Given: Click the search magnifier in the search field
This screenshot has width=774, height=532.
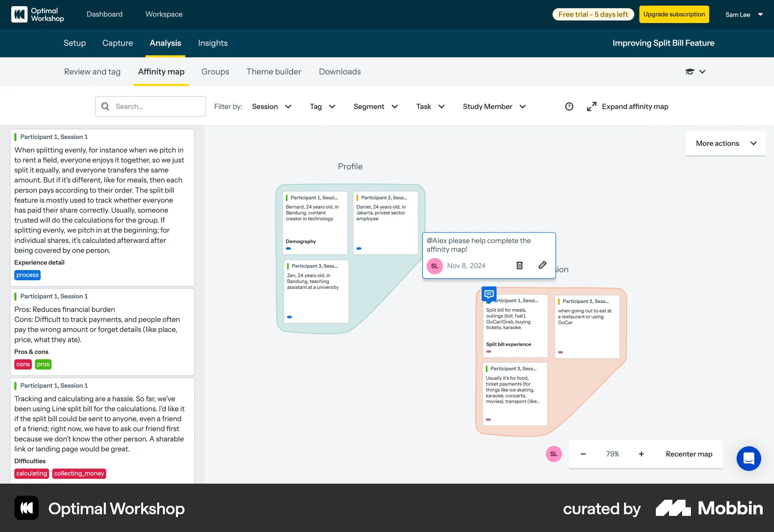Looking at the screenshot, I should [x=105, y=106].
